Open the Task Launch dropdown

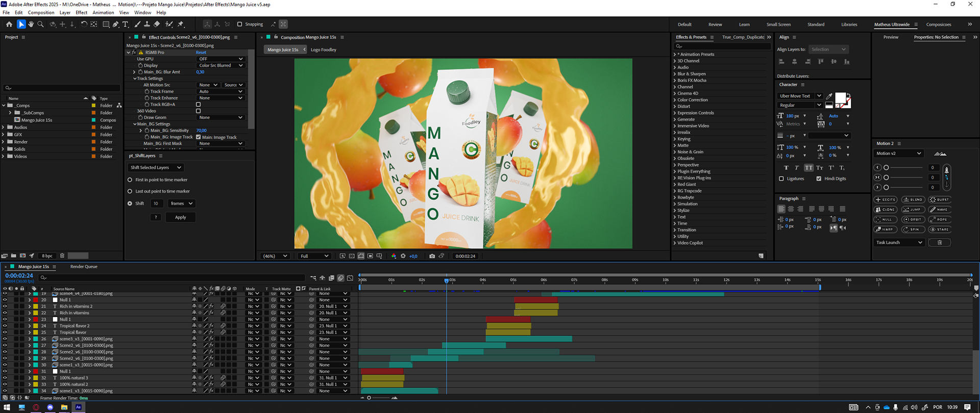coord(899,242)
